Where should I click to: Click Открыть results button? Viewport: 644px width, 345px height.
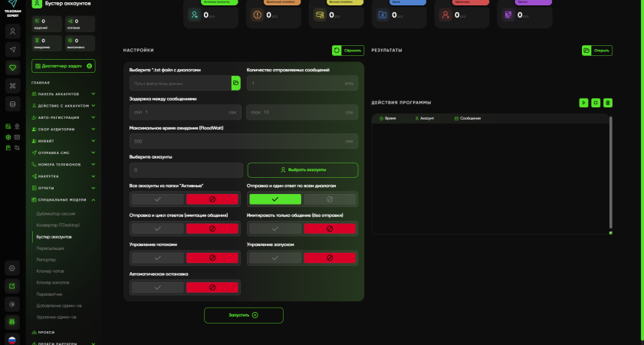597,51
